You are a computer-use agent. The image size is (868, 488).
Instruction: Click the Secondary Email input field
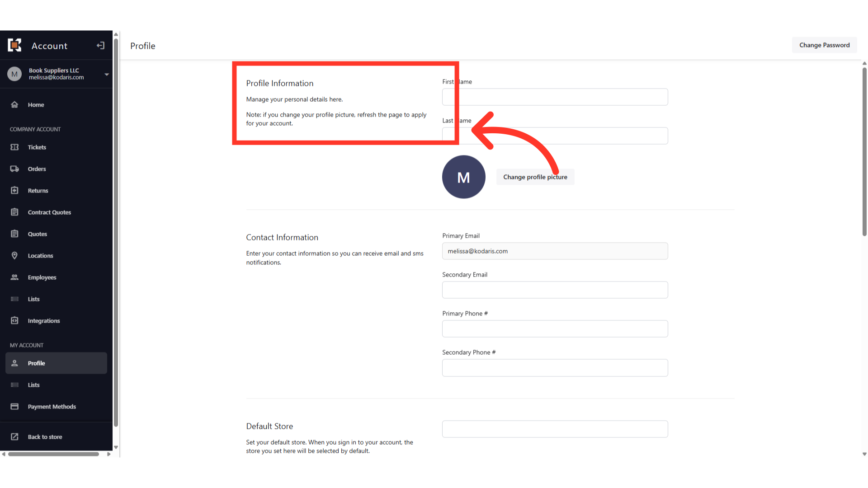coord(555,290)
